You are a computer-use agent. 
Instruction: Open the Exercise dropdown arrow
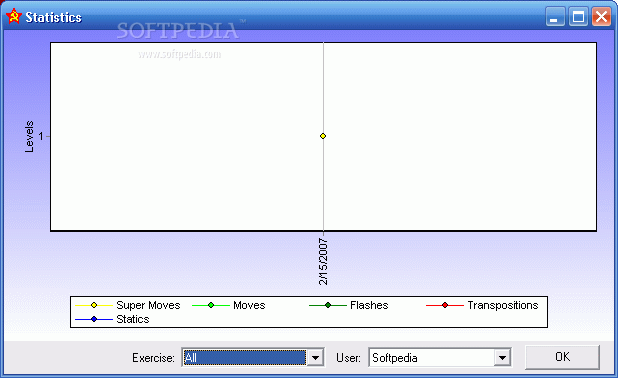(x=315, y=358)
